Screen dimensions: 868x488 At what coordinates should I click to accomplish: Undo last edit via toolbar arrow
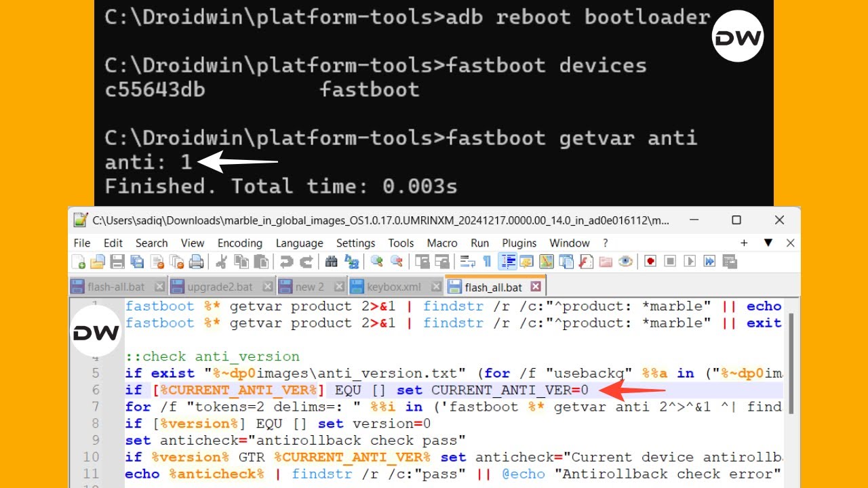coord(286,261)
